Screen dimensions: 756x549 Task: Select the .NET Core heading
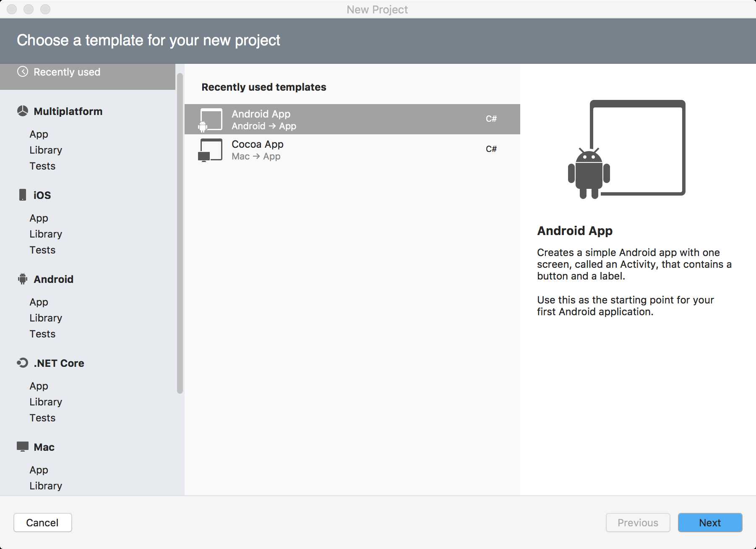(x=59, y=363)
